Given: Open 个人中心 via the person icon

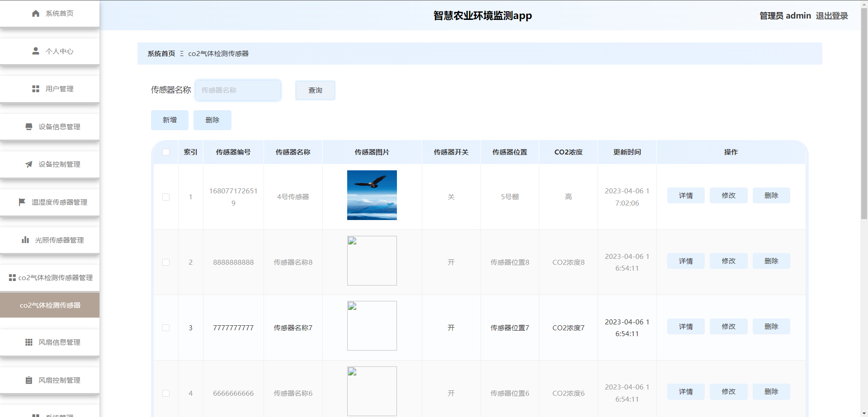Looking at the screenshot, I should click(35, 51).
